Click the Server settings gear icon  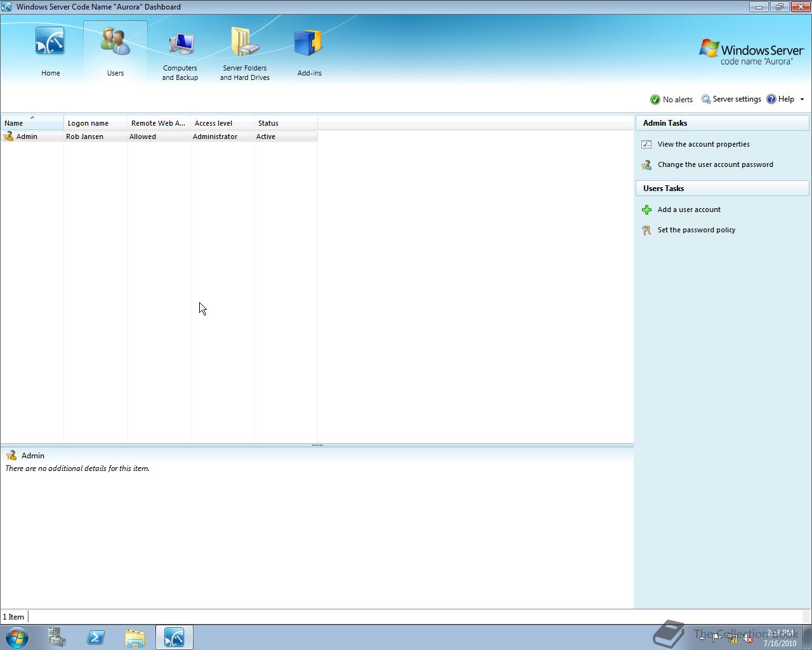point(705,99)
